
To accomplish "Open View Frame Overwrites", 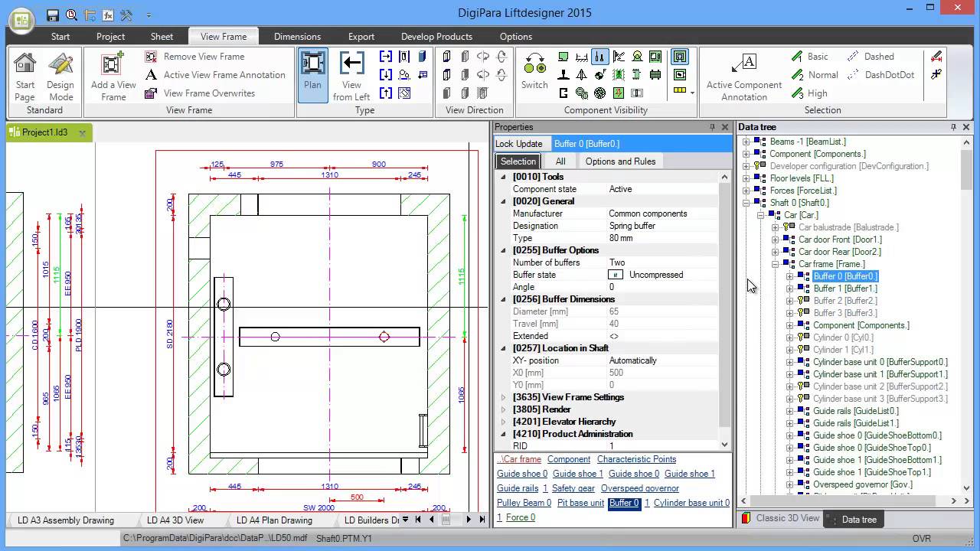I will [x=199, y=93].
